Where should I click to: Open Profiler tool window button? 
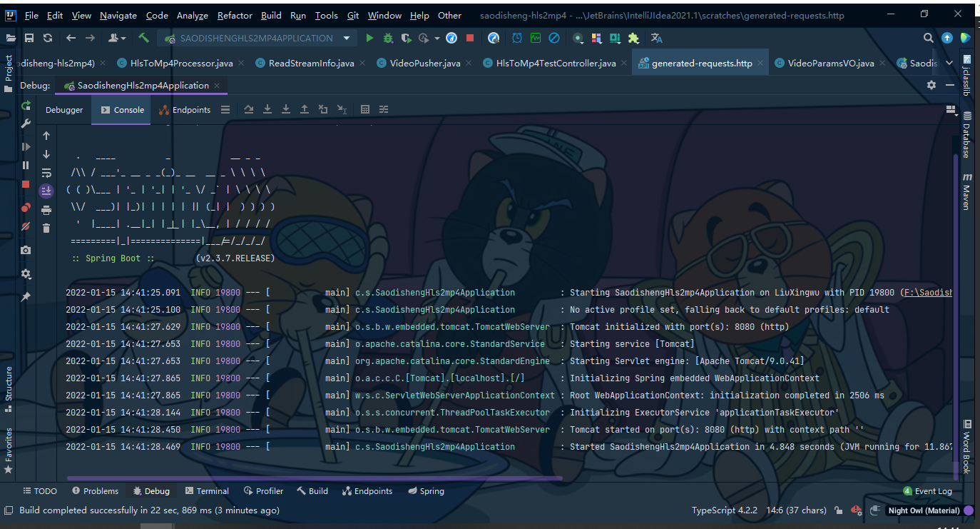pos(264,491)
